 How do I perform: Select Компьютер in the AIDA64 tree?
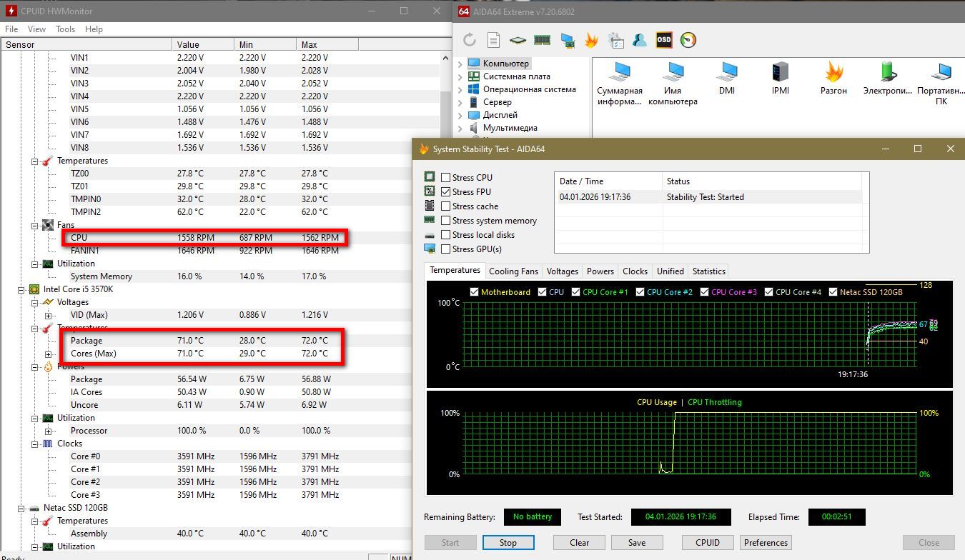(x=505, y=64)
